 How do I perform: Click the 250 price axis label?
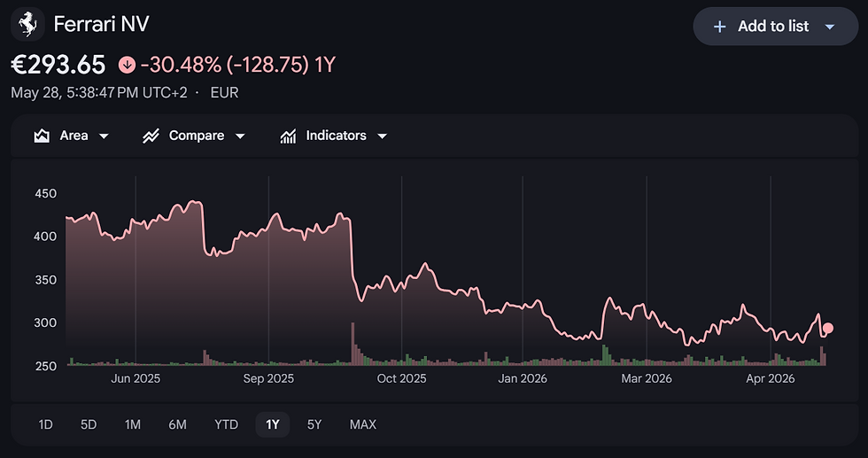tap(45, 366)
